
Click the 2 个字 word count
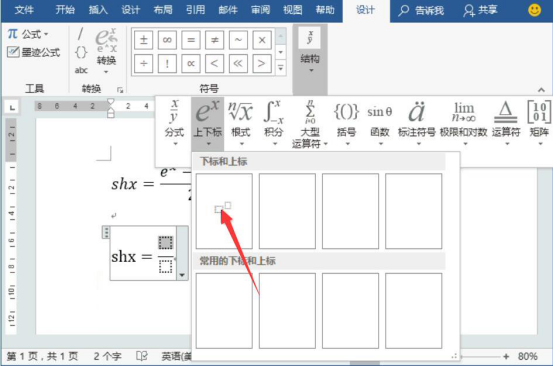pos(107,356)
